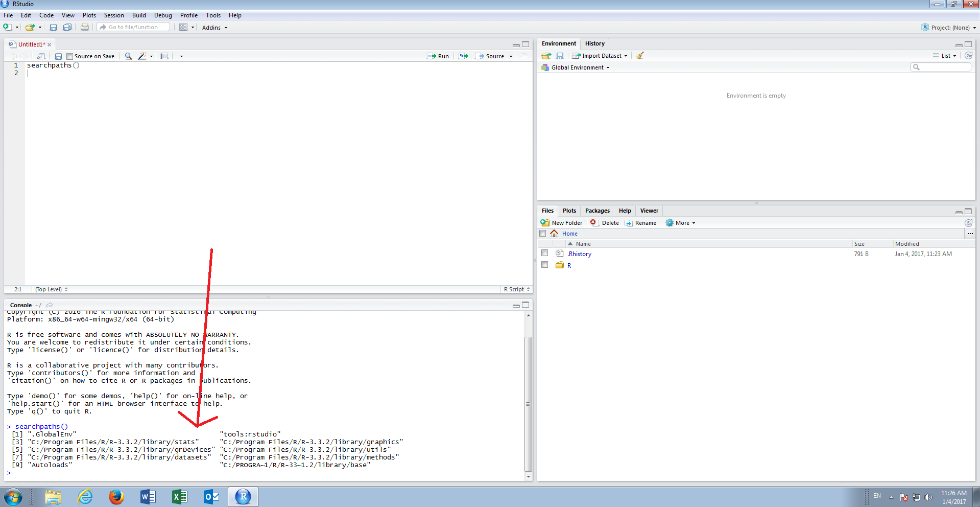
Task: Click the Re-run previous code region icon
Action: [x=463, y=56]
